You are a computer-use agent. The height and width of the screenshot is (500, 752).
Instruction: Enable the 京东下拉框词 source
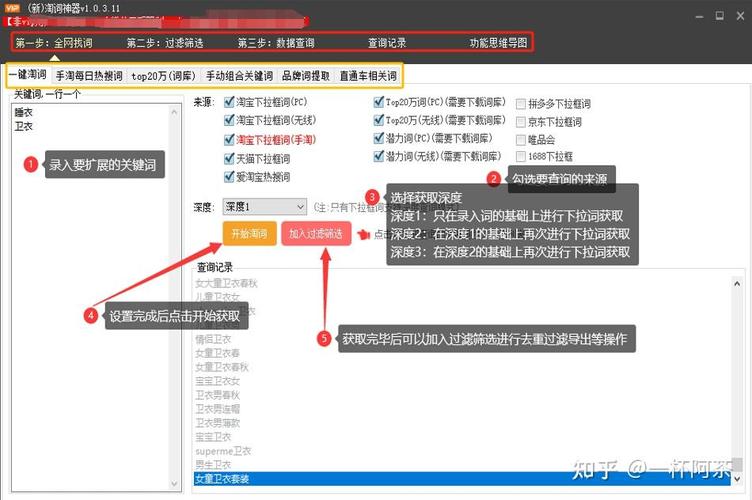pos(521,122)
